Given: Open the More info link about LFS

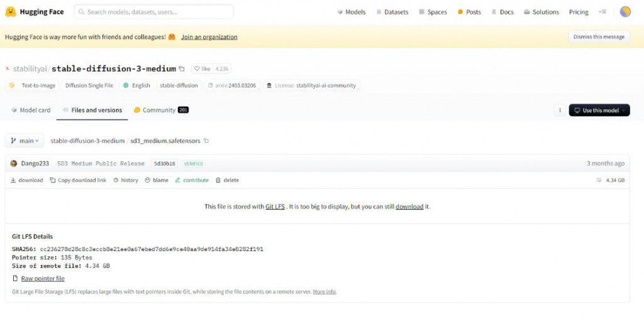Looking at the screenshot, I should pyautogui.click(x=324, y=291).
